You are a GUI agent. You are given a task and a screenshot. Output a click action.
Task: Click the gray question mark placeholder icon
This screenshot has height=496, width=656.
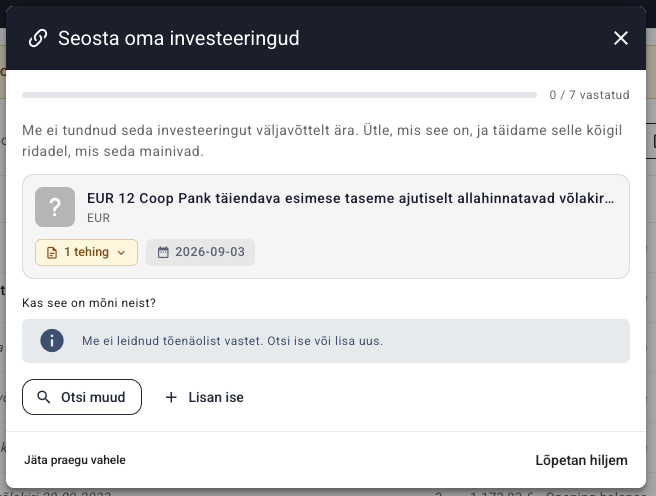(55, 207)
